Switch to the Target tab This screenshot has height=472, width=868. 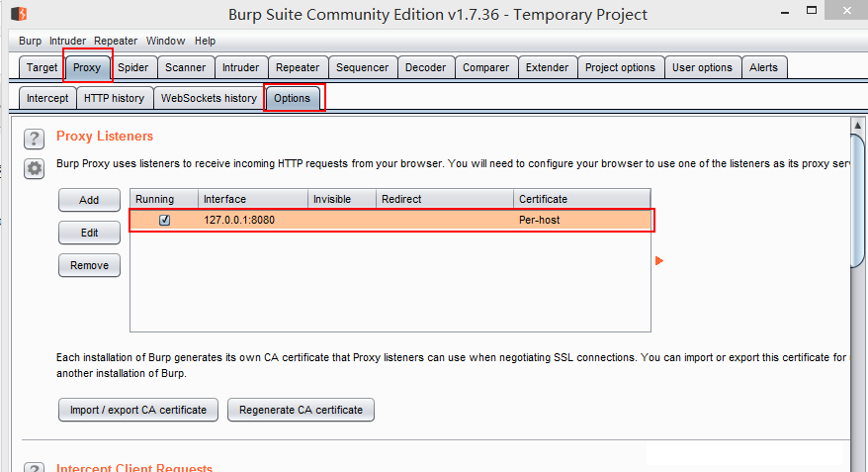pos(42,67)
